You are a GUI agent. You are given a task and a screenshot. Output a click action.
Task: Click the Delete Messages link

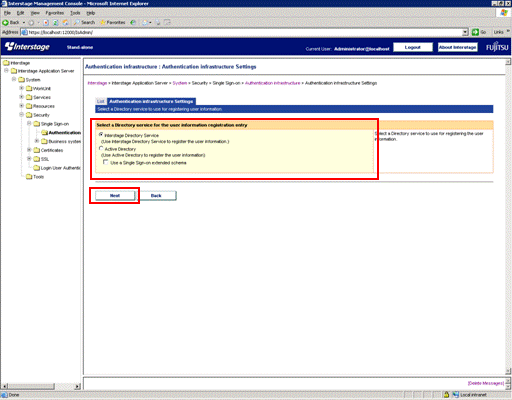(486, 383)
